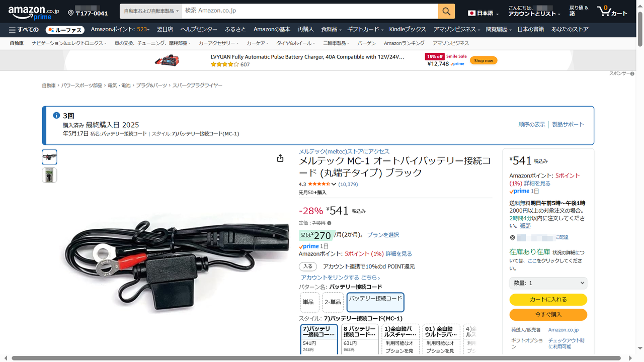Open the hamburger すべて menu icon
The height and width of the screenshot is (362, 644).
coord(12,30)
